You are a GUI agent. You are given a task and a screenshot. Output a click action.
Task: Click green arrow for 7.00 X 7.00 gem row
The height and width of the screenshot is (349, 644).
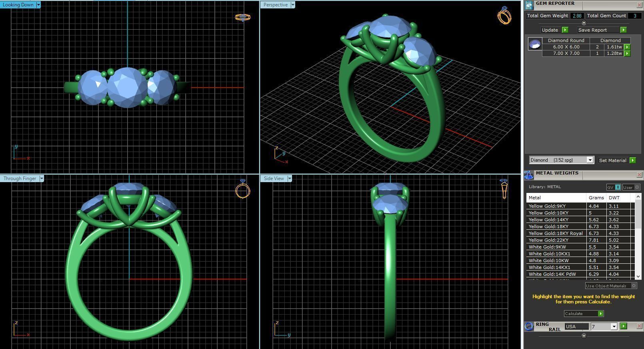pos(627,53)
